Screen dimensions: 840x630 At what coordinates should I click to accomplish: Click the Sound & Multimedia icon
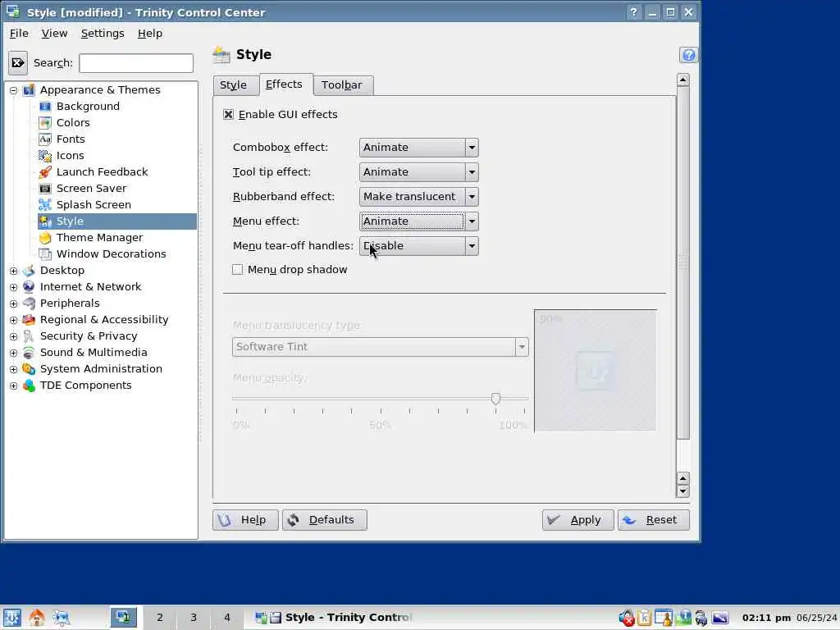[29, 353]
